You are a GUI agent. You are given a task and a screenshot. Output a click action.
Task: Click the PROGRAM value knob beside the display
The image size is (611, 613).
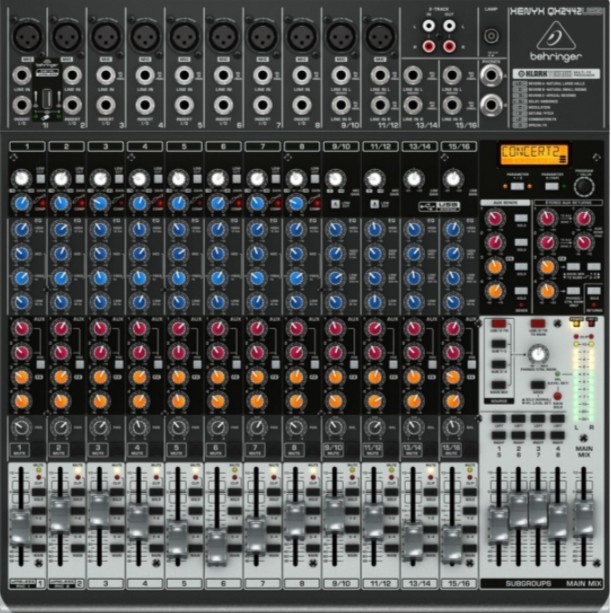tap(584, 186)
